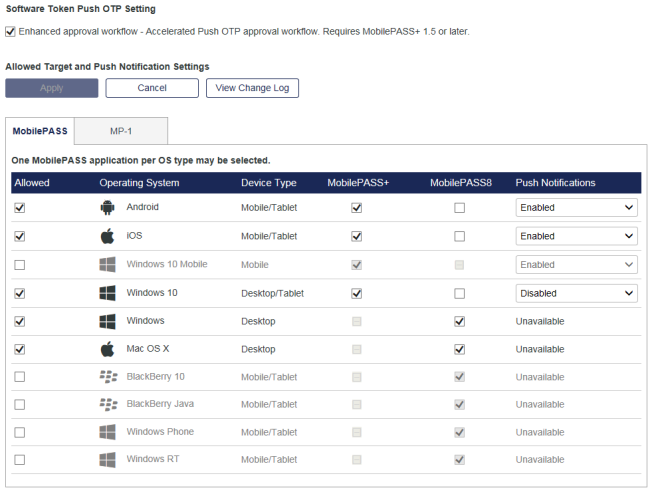652x492 pixels.
Task: Check the Allowed box for BlackBerry Java
Action: tap(20, 405)
